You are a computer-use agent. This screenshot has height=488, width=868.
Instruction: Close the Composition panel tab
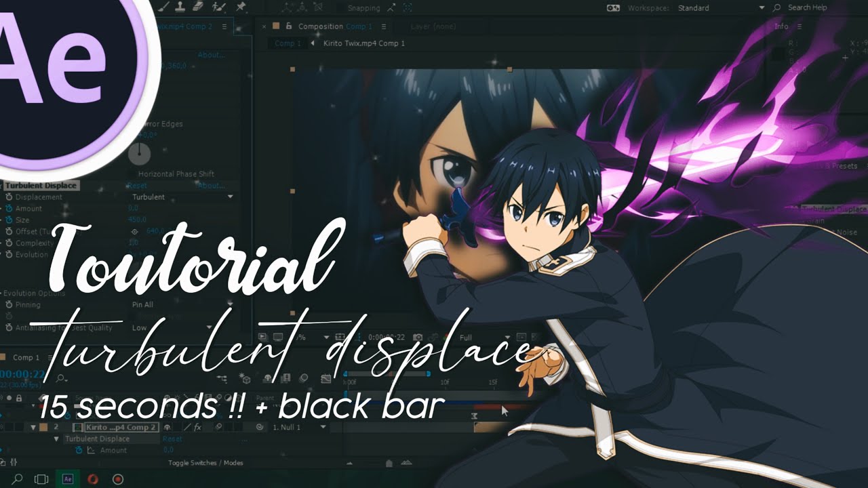[x=264, y=26]
